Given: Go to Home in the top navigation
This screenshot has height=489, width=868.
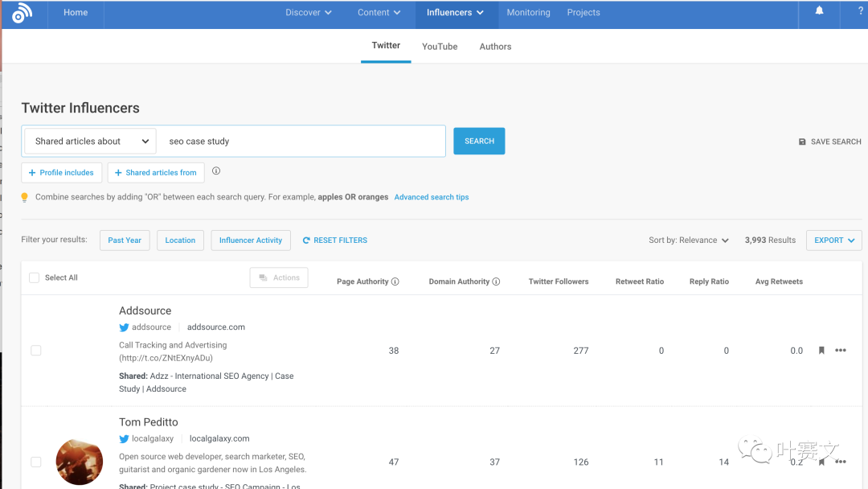Looking at the screenshot, I should point(76,12).
